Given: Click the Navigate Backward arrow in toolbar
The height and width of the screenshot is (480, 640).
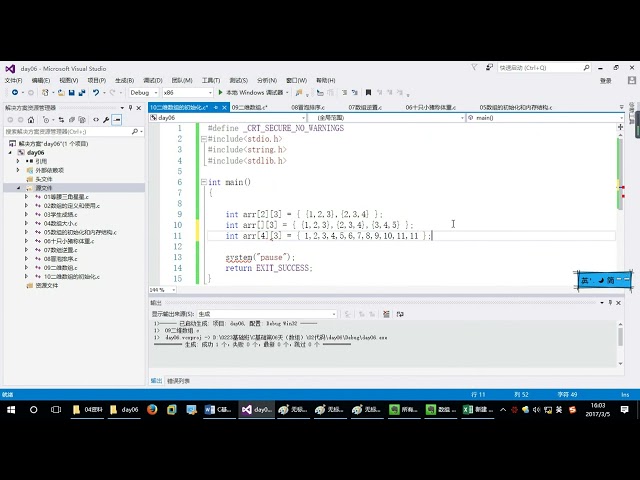Looking at the screenshot, I should pyautogui.click(x=15, y=93).
